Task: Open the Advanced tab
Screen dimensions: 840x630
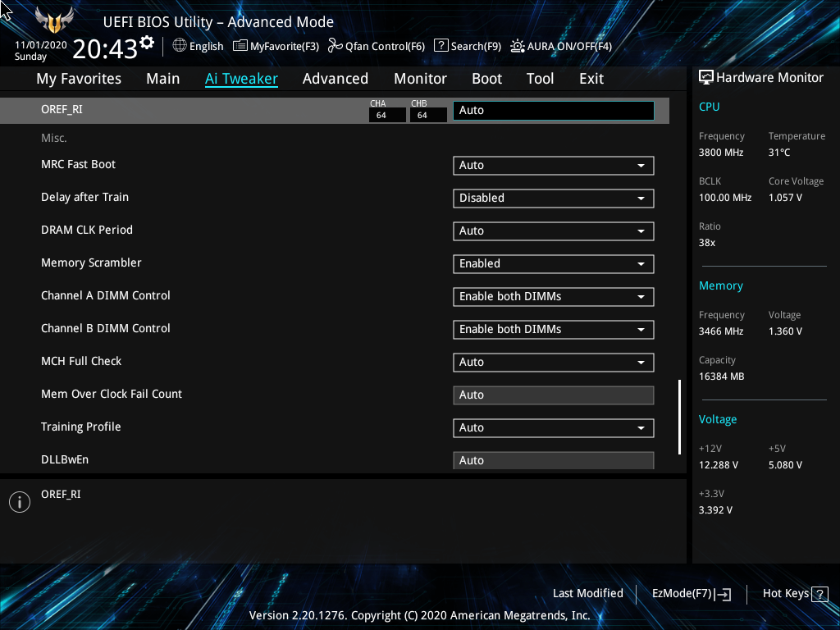Action: (x=336, y=79)
